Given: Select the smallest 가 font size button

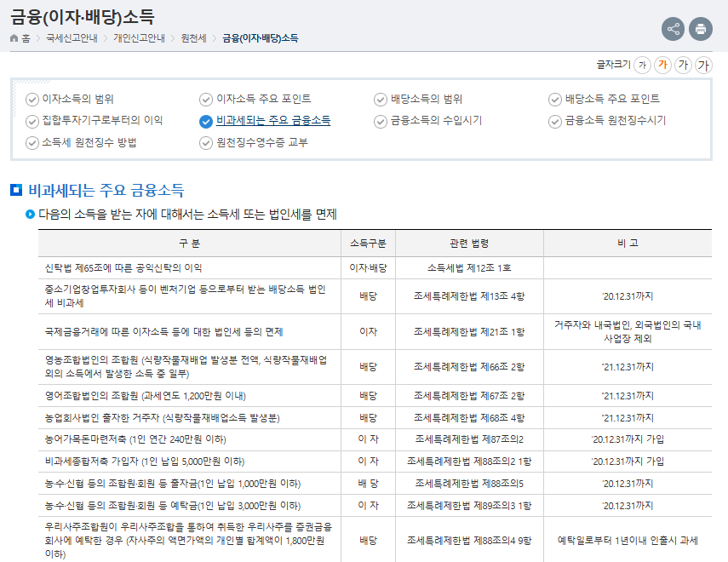Looking at the screenshot, I should (x=642, y=66).
